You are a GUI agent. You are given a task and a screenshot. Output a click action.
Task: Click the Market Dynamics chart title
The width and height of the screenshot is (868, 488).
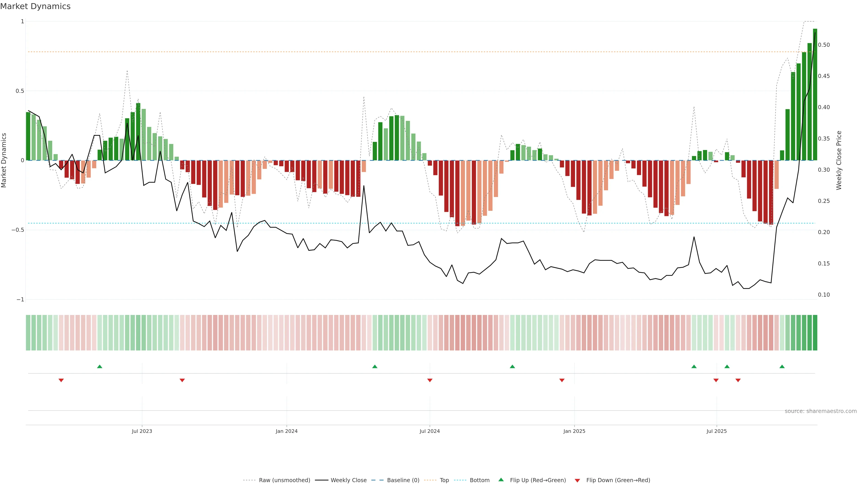pos(35,6)
